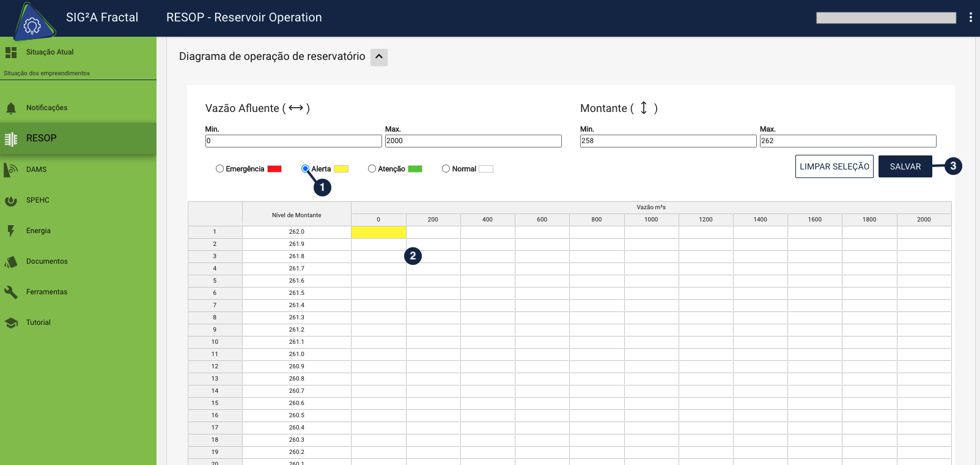Click the 1000 flow column header
Image resolution: width=980 pixels, height=465 pixels.
click(651, 220)
